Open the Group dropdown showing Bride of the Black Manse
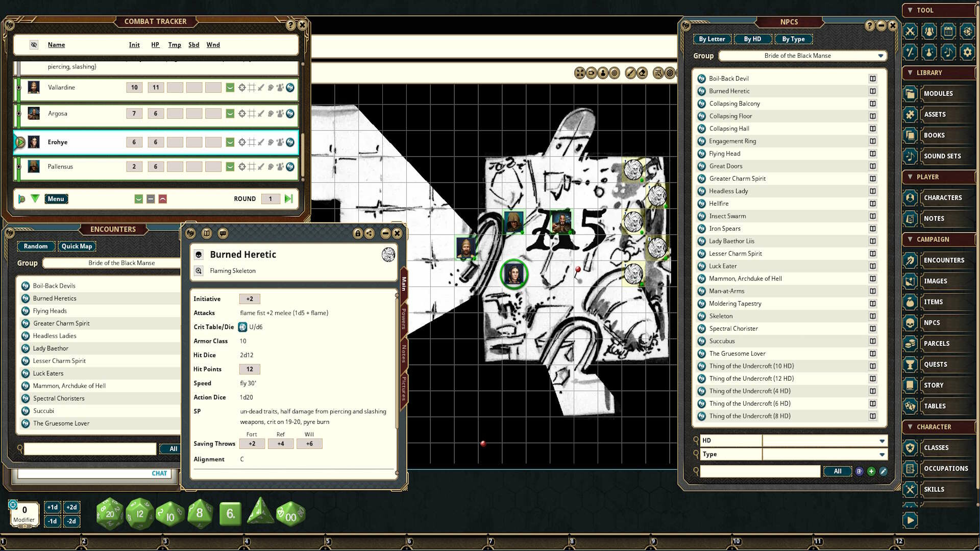 [x=802, y=56]
